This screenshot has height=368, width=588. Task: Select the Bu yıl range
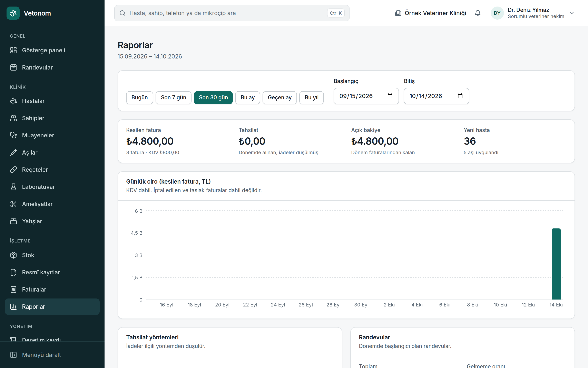[x=312, y=98]
